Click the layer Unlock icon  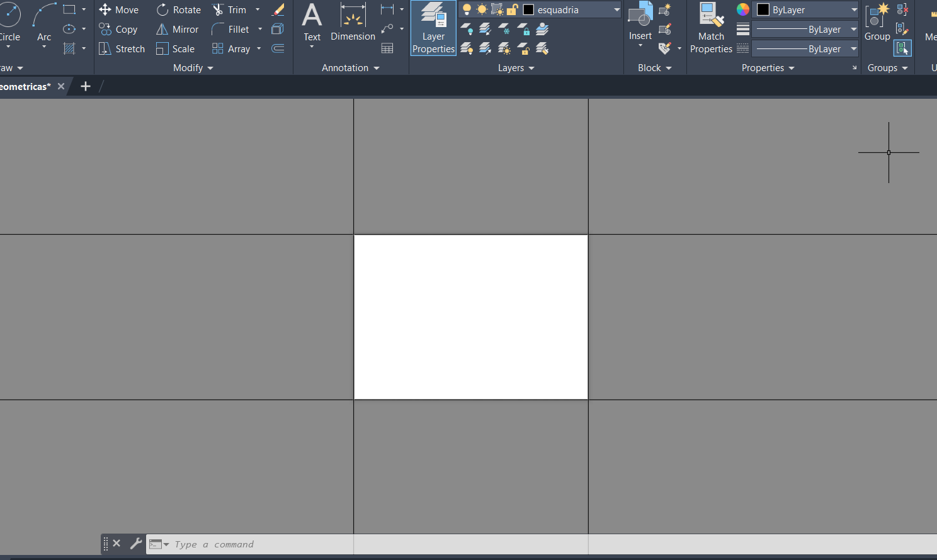point(523,48)
